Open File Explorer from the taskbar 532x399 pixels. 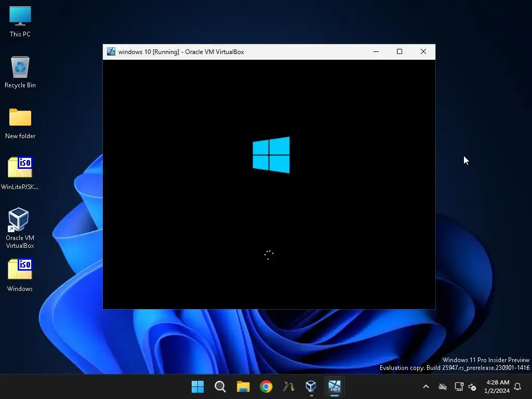pyautogui.click(x=243, y=386)
